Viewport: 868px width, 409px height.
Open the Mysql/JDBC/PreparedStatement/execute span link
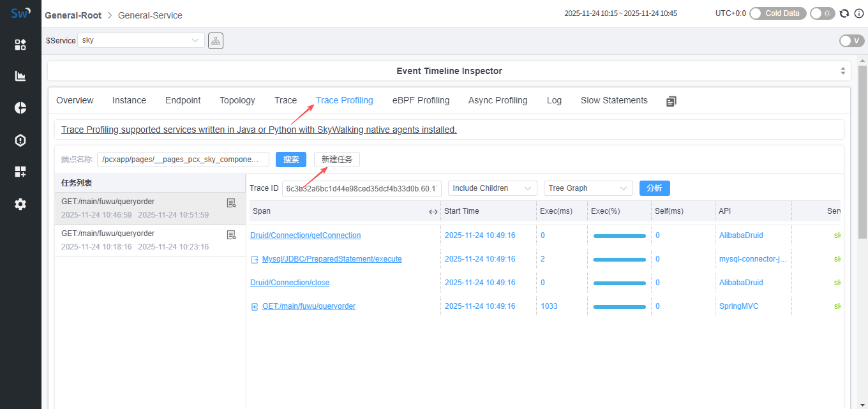click(x=332, y=259)
